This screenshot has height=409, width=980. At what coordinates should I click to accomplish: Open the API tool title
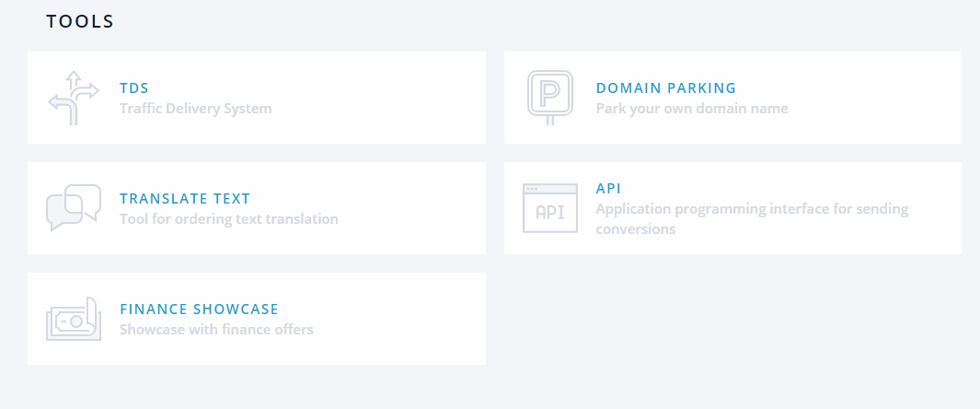[x=609, y=189]
